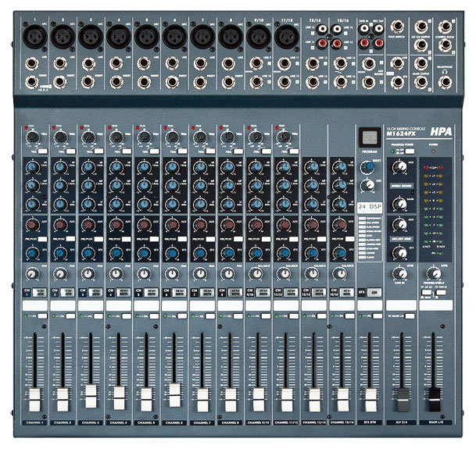The height and width of the screenshot is (449, 476).
Task: Toggle the To Main L/R switch
Action: tap(410, 316)
